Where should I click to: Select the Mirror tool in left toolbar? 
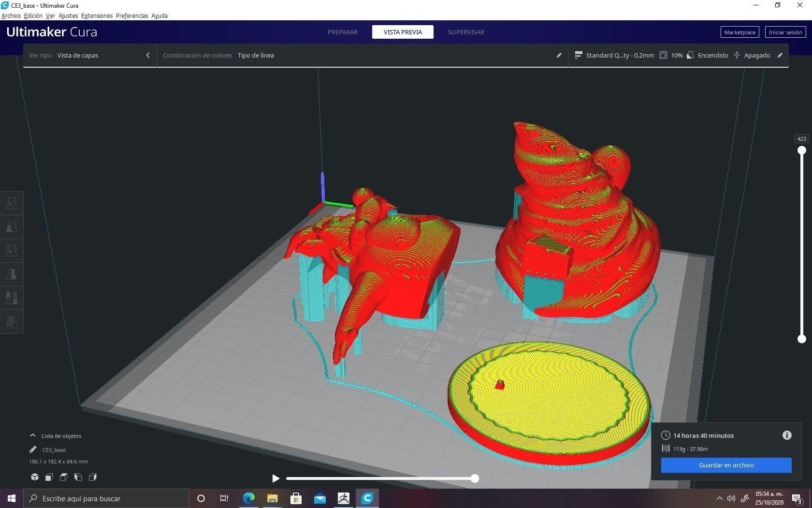[12, 274]
